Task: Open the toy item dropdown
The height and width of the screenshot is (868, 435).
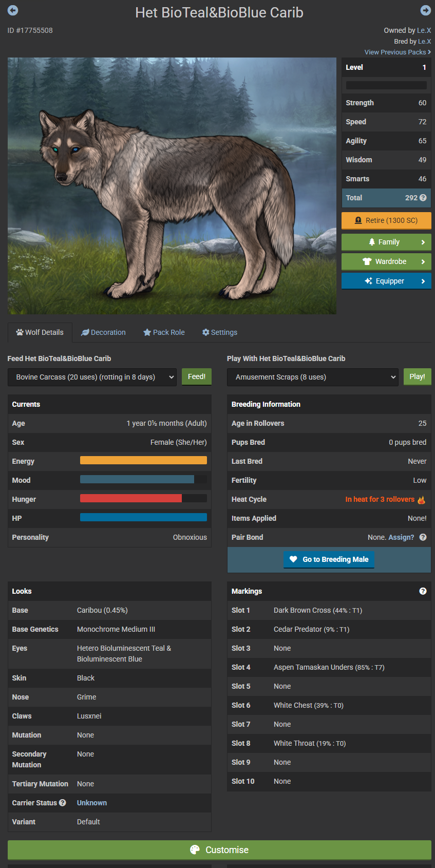Action: 313,377
